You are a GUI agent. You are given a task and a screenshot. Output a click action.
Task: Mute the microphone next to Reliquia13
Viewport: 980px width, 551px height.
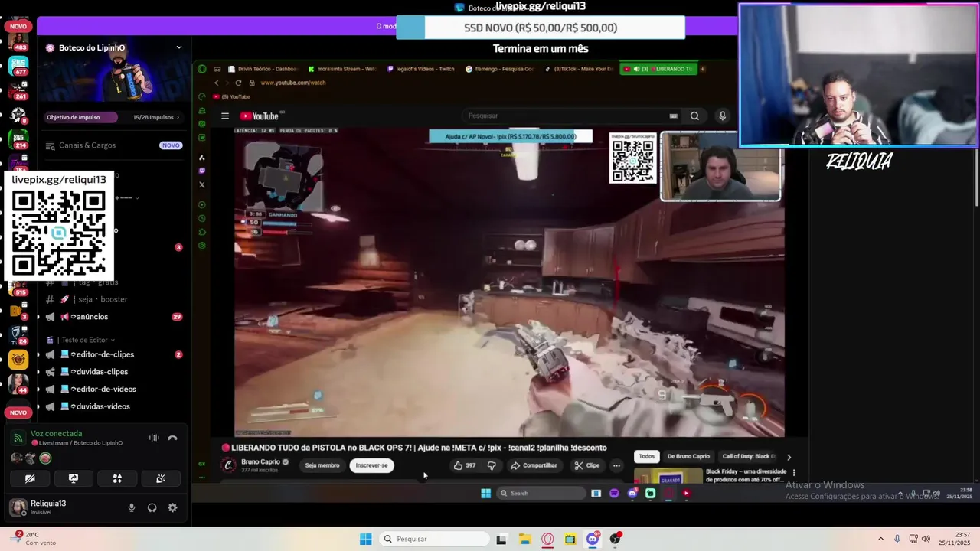(132, 507)
